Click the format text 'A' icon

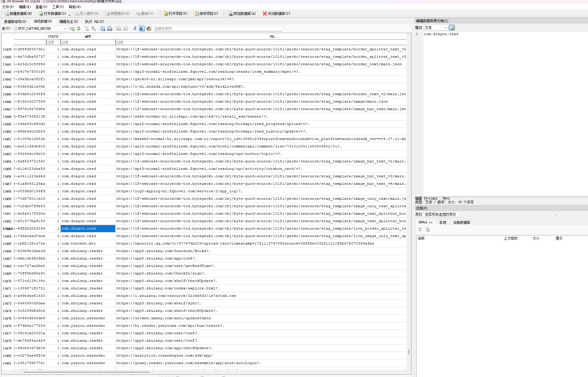(x=135, y=28)
